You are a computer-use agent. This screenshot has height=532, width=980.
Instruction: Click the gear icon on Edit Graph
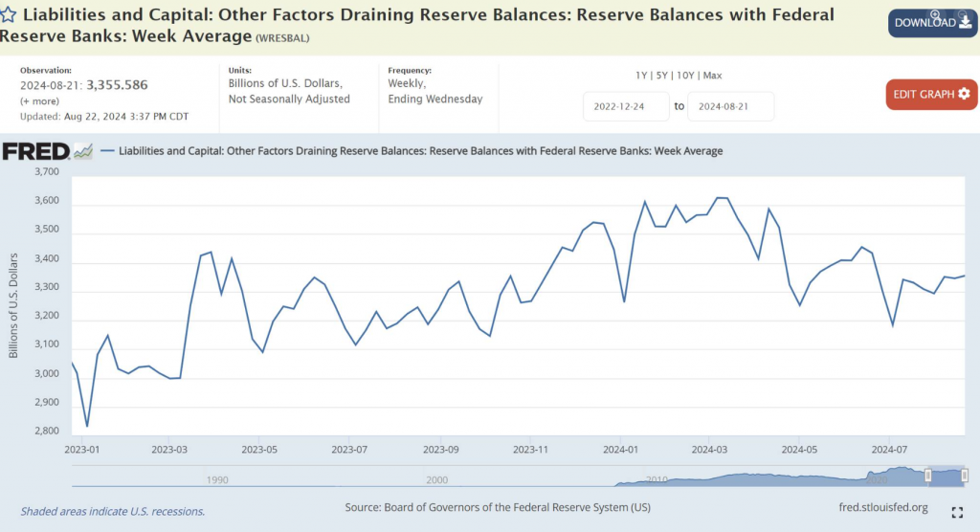coord(964,94)
